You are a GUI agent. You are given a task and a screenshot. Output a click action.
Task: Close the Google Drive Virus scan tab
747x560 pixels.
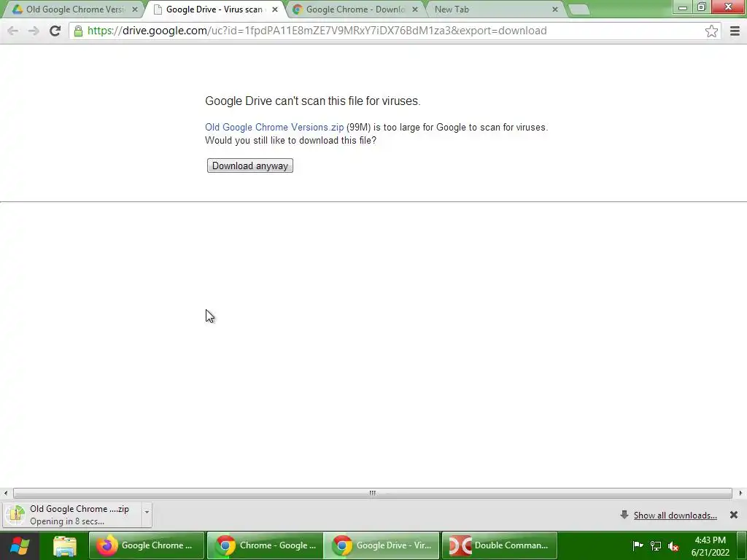coord(274,9)
